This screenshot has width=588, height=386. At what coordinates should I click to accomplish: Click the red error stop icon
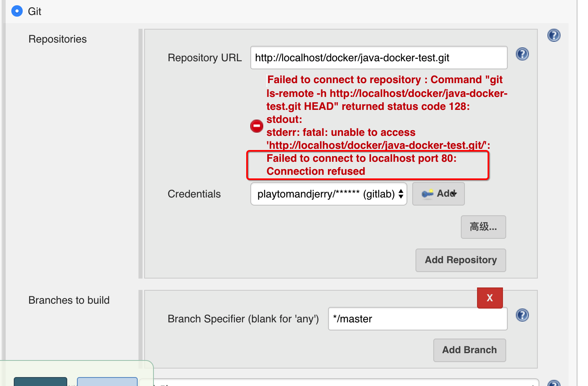[x=257, y=126]
